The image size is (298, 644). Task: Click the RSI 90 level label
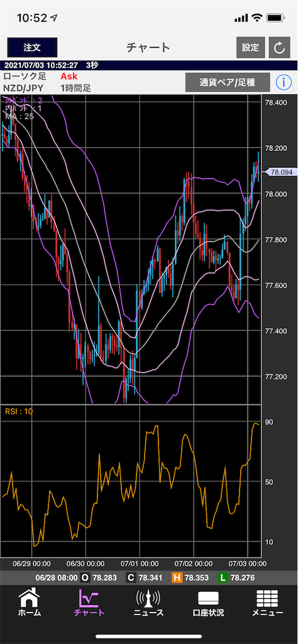(x=269, y=422)
